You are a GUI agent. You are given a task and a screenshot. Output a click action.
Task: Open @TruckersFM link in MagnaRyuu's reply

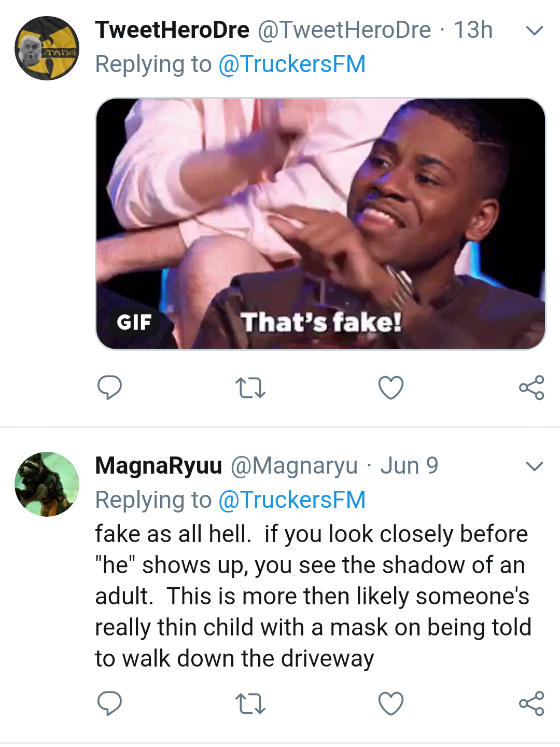[292, 500]
